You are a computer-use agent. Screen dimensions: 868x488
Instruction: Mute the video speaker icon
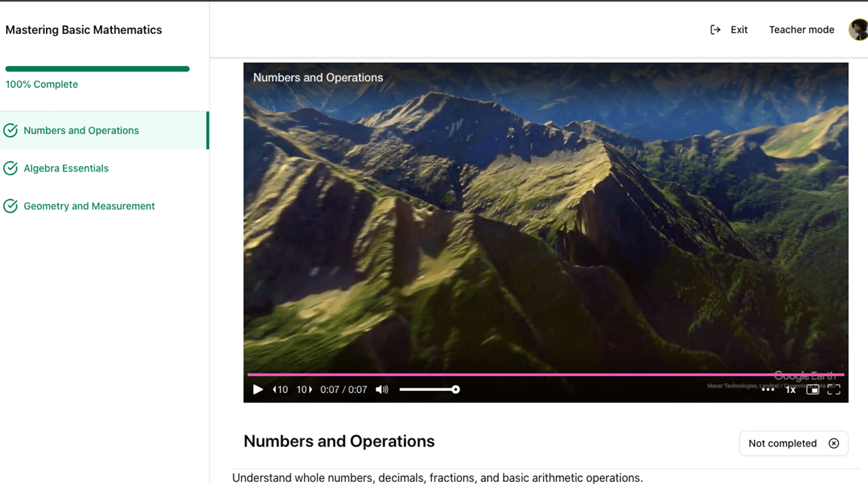click(x=382, y=390)
